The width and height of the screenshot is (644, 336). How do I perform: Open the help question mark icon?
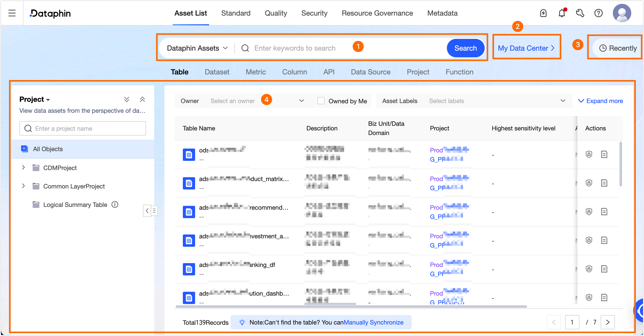pyautogui.click(x=599, y=13)
